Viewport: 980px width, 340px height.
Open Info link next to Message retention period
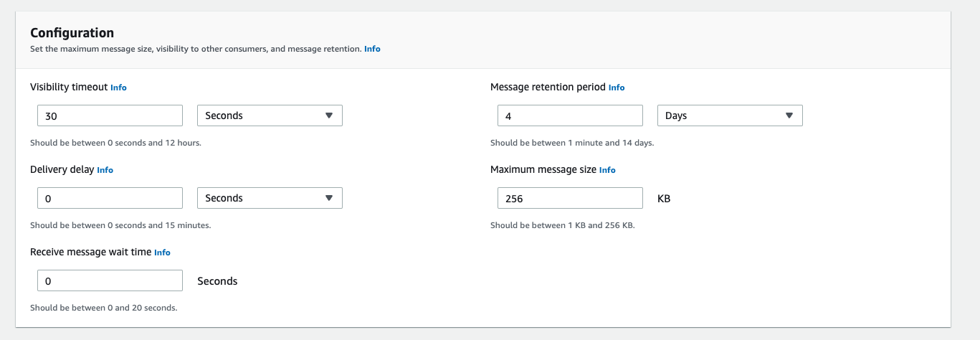[617, 88]
